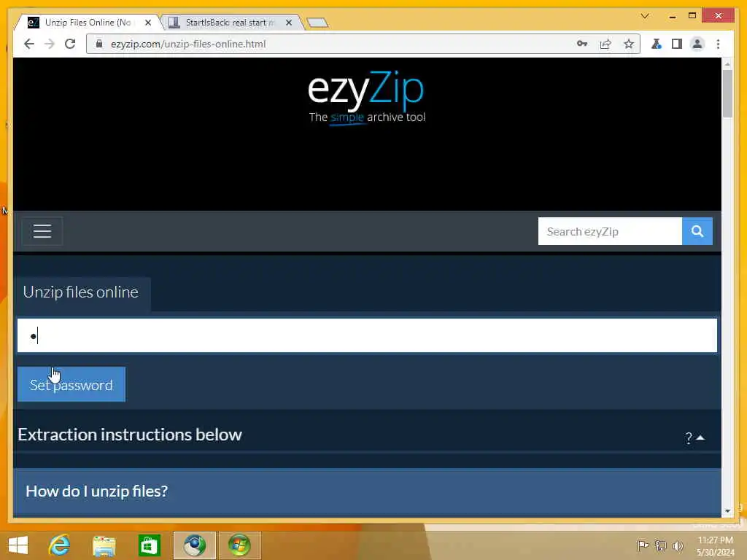
Task: Open the Windows Store taskbar icon
Action: tap(149, 545)
